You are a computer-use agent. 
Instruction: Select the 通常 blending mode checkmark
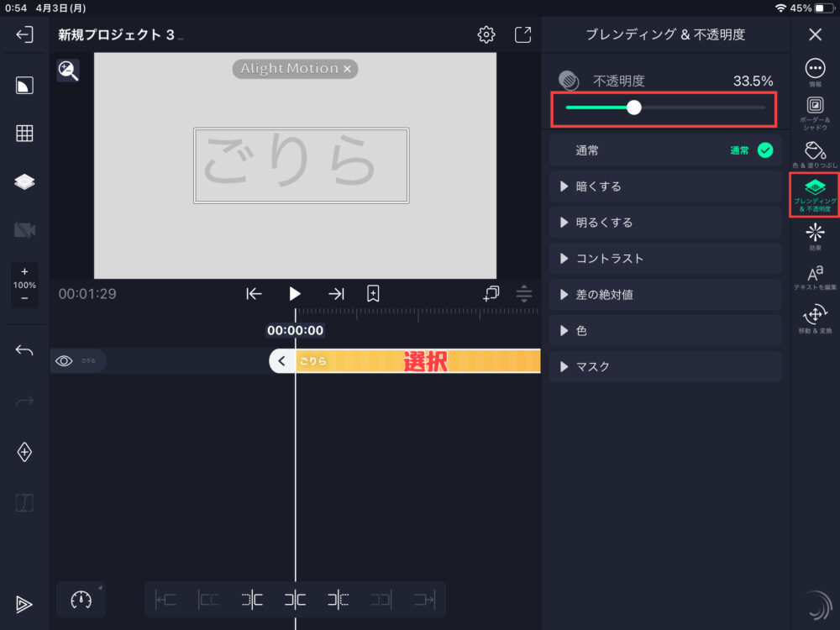point(767,150)
